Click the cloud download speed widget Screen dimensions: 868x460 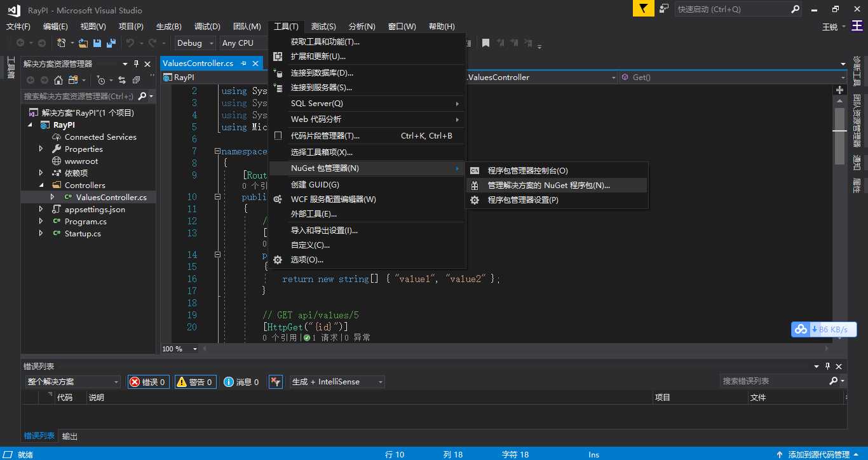coord(824,329)
